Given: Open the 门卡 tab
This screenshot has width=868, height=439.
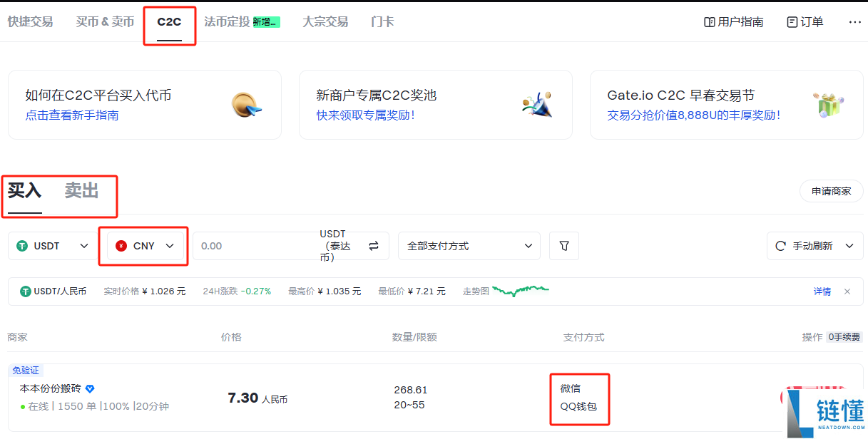Looking at the screenshot, I should click(382, 22).
